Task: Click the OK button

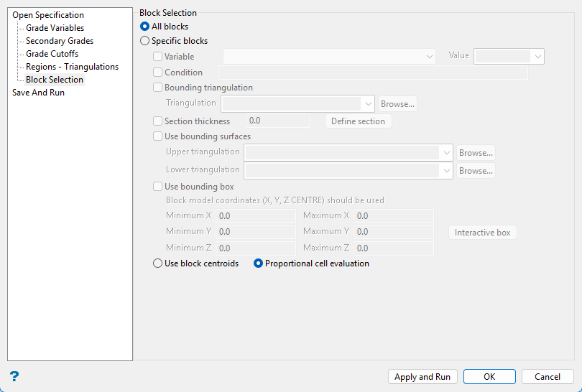Action: 489,377
